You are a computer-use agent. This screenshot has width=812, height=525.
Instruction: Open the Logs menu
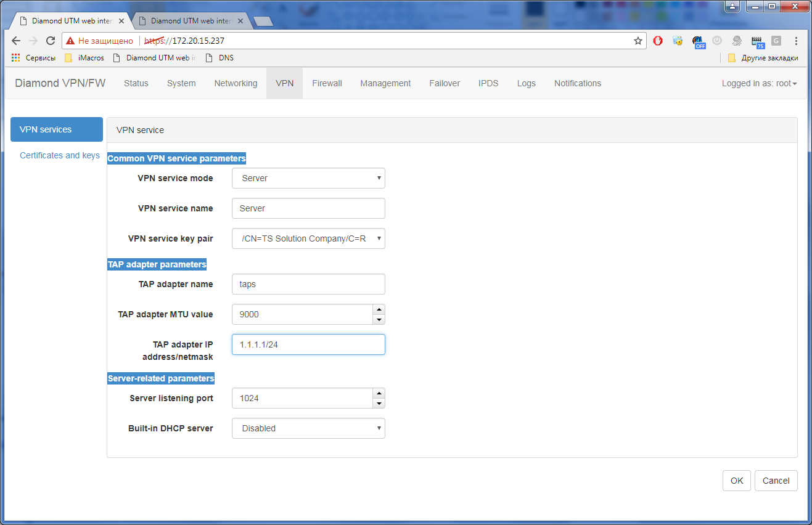[527, 83]
